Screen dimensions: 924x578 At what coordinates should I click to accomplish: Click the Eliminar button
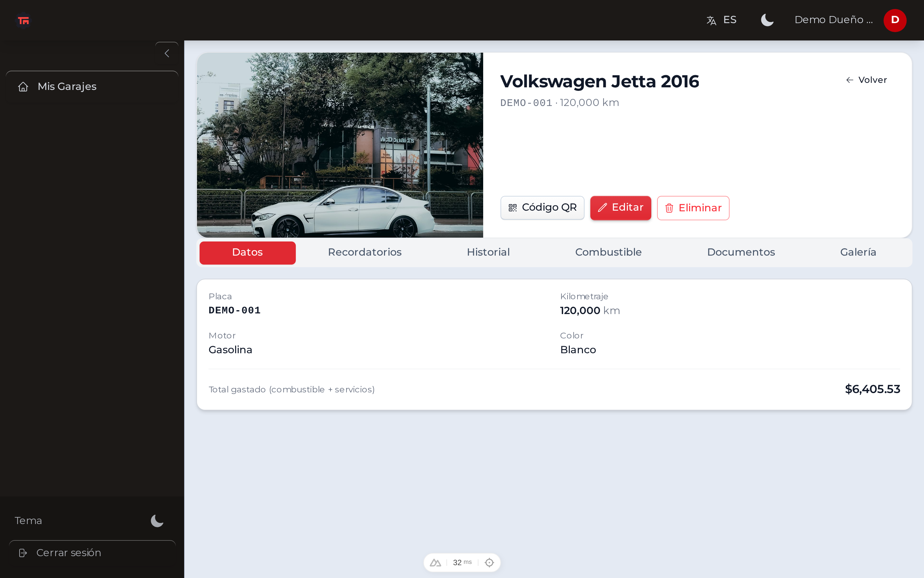click(693, 208)
